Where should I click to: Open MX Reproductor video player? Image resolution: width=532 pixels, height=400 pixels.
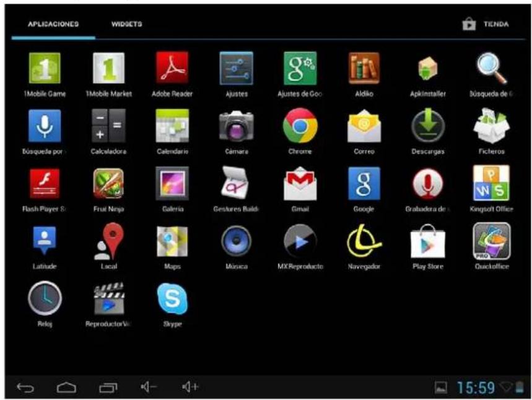click(300, 241)
